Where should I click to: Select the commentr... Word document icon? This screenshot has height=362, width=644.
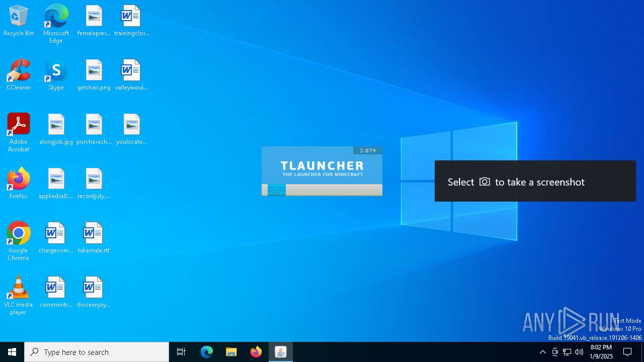point(56,293)
